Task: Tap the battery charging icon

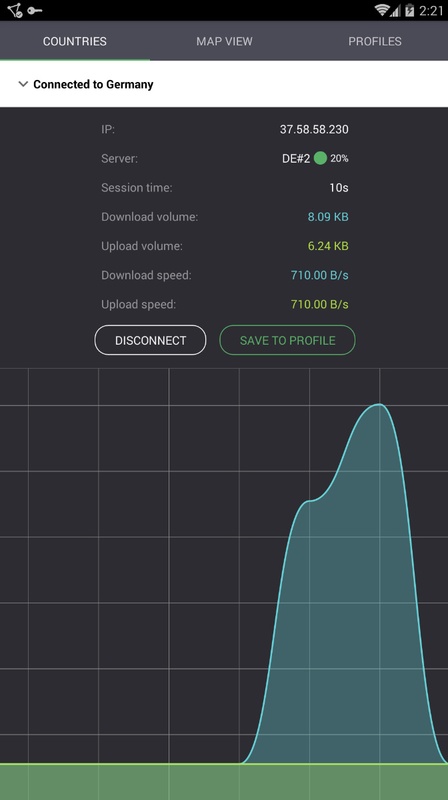Action: (x=409, y=10)
